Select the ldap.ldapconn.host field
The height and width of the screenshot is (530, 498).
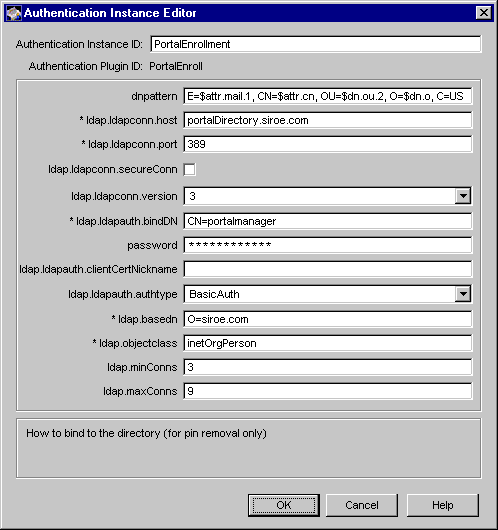328,120
